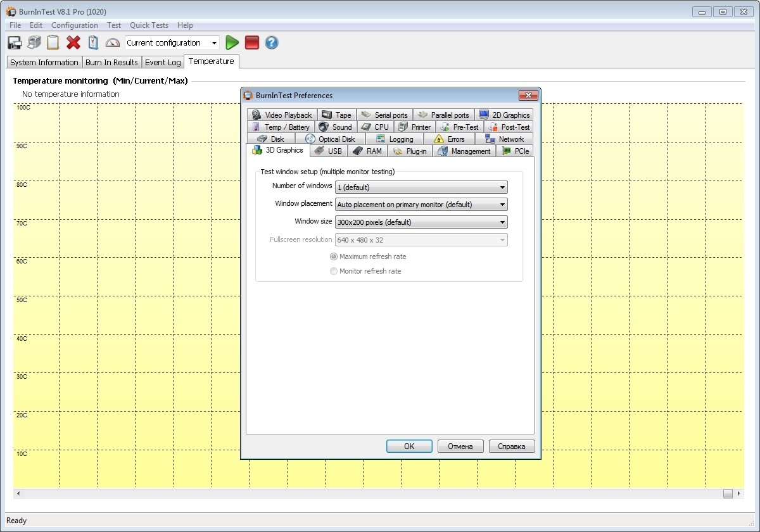Open Logging preferences tab
Viewport: 760px width, 532px height.
(x=394, y=139)
